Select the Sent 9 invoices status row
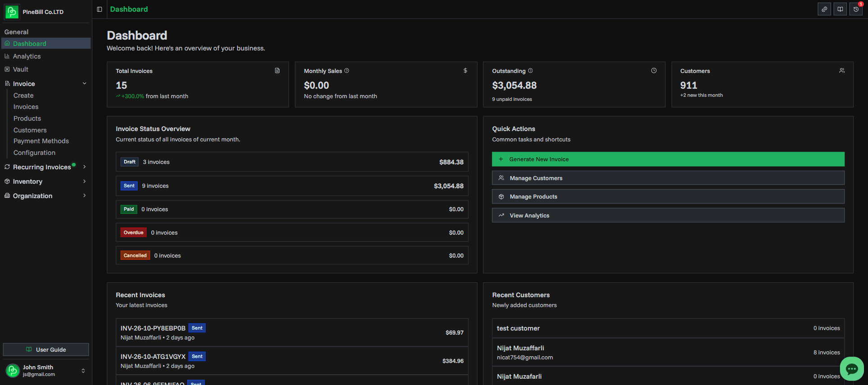Image resolution: width=868 pixels, height=385 pixels. click(292, 186)
